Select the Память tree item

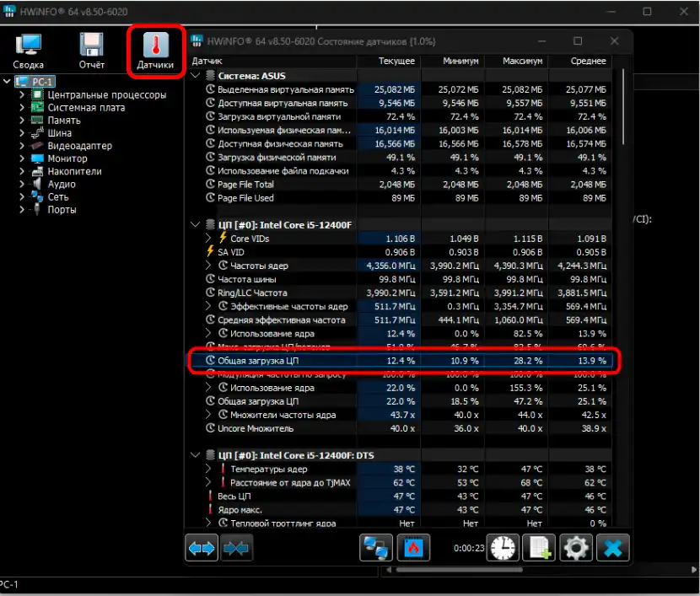64,121
